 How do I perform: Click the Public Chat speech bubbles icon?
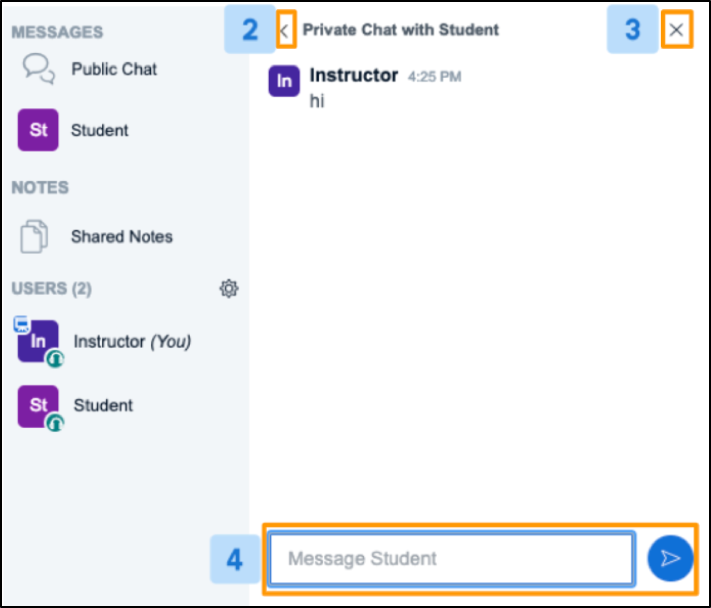click(x=38, y=69)
